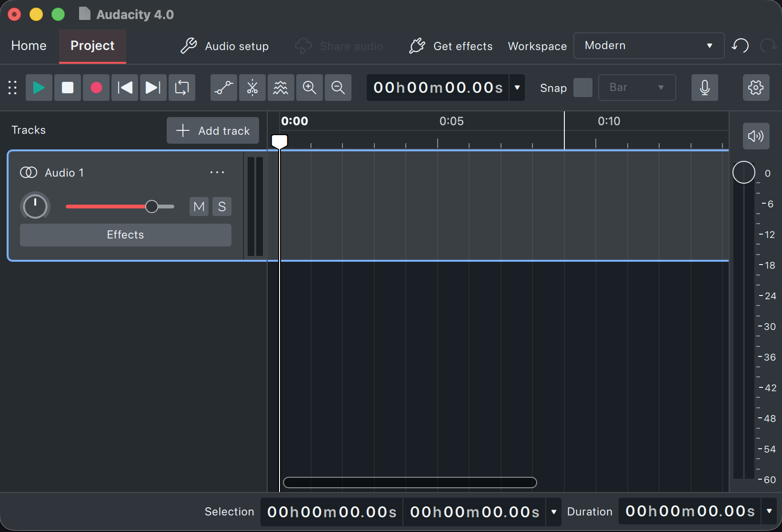Select the envelope automation tool
Screen dimensions: 782x532
[x=224, y=88]
